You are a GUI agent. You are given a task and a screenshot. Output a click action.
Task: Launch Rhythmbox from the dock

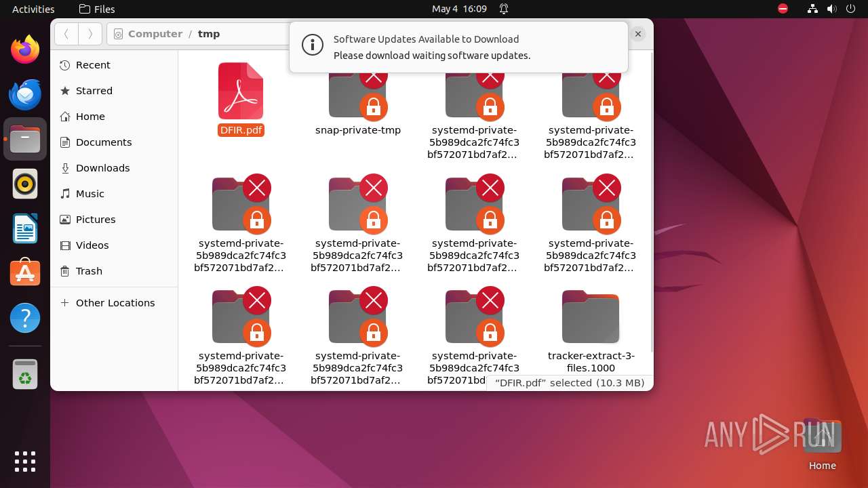25,184
